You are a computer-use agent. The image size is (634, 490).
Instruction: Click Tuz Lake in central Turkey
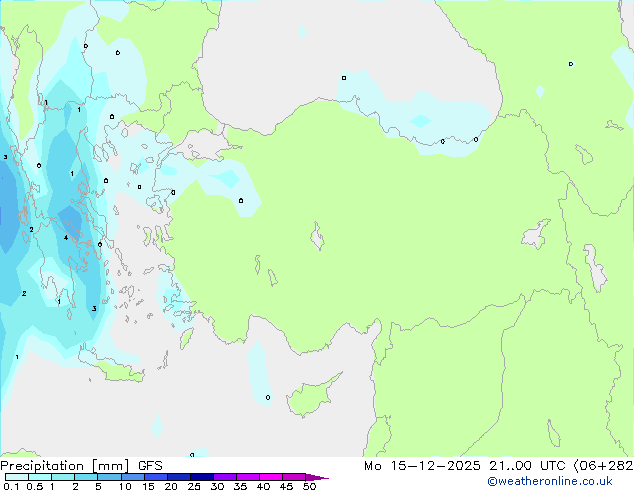[x=317, y=236]
